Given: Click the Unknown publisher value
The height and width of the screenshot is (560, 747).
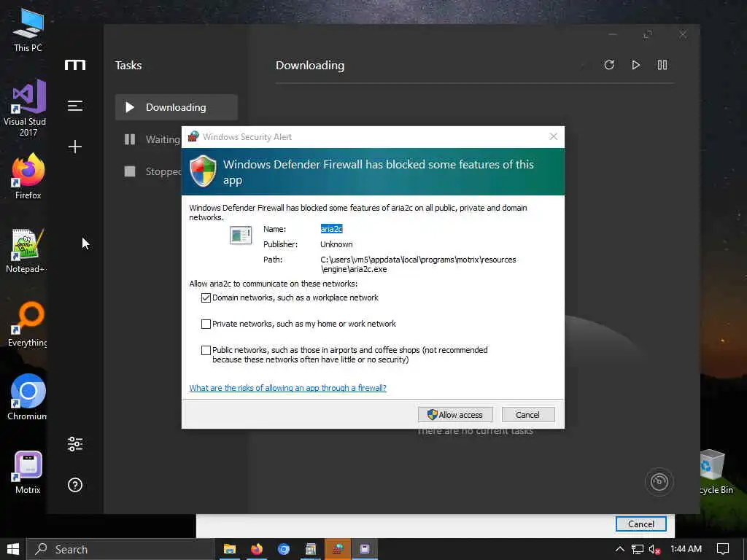Looking at the screenshot, I should [336, 244].
